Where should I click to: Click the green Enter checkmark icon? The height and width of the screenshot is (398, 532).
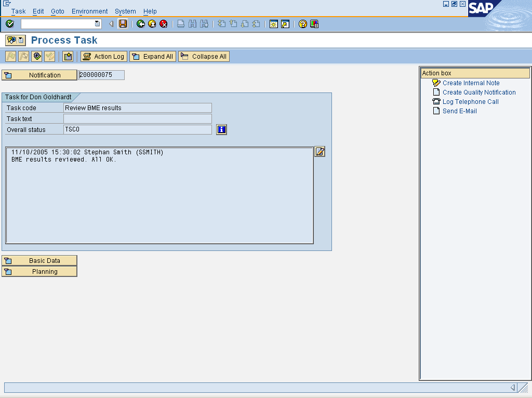[10, 24]
